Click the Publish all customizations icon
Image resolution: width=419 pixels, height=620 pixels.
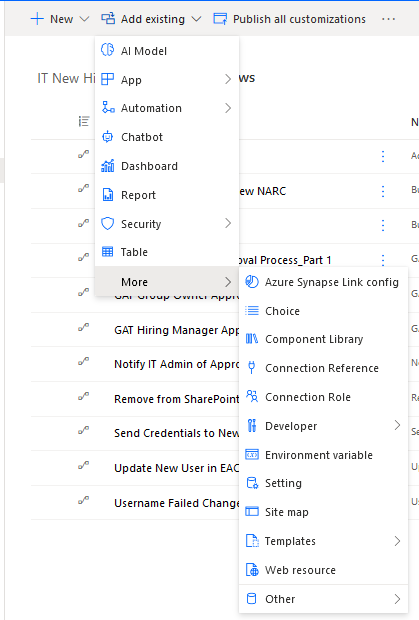pos(220,19)
